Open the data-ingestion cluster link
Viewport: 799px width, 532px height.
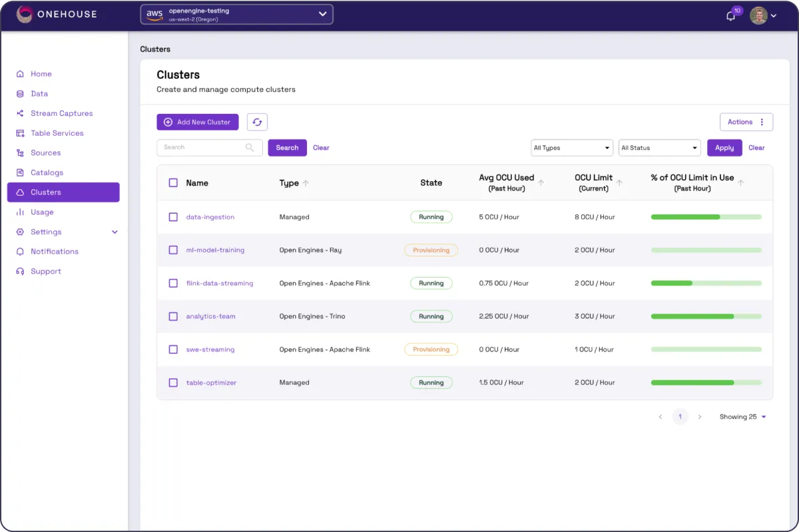(x=210, y=217)
